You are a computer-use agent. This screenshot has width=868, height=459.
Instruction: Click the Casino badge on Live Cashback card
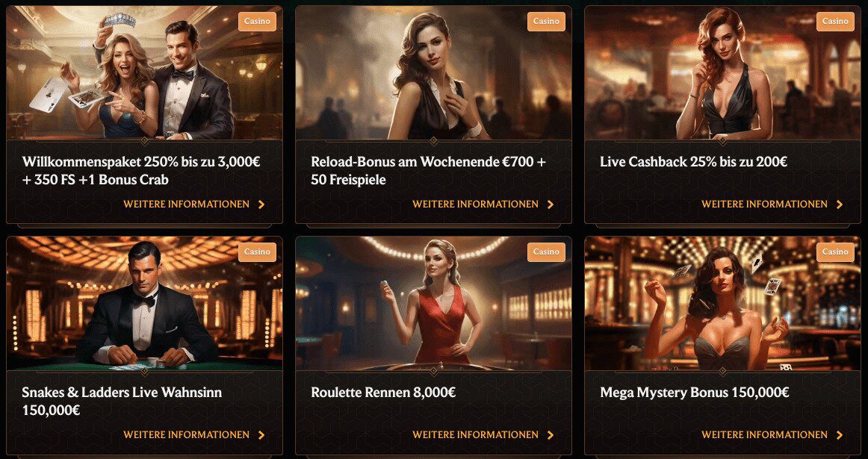tap(835, 21)
